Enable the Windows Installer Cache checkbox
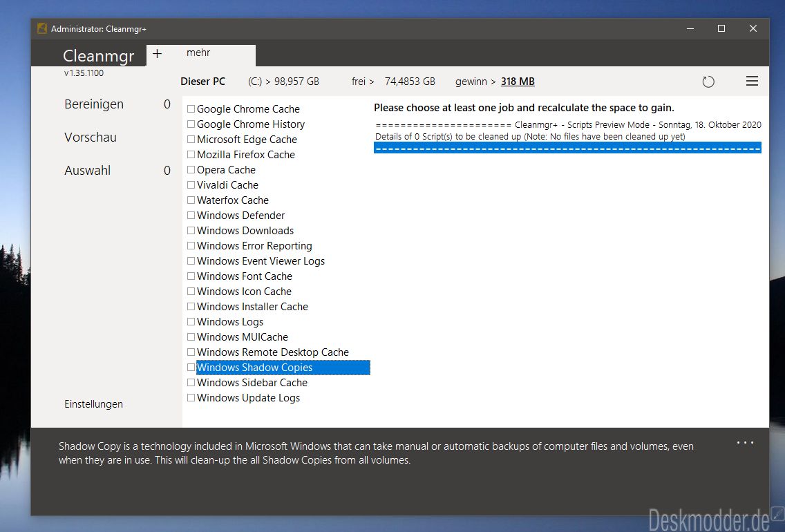785x532 pixels. click(x=191, y=306)
